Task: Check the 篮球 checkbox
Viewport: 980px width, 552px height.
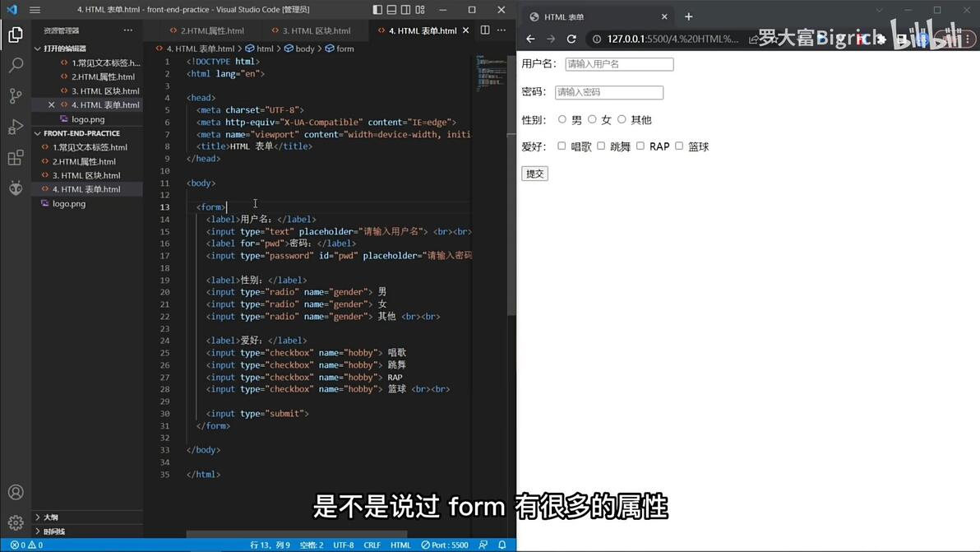Action: click(679, 146)
